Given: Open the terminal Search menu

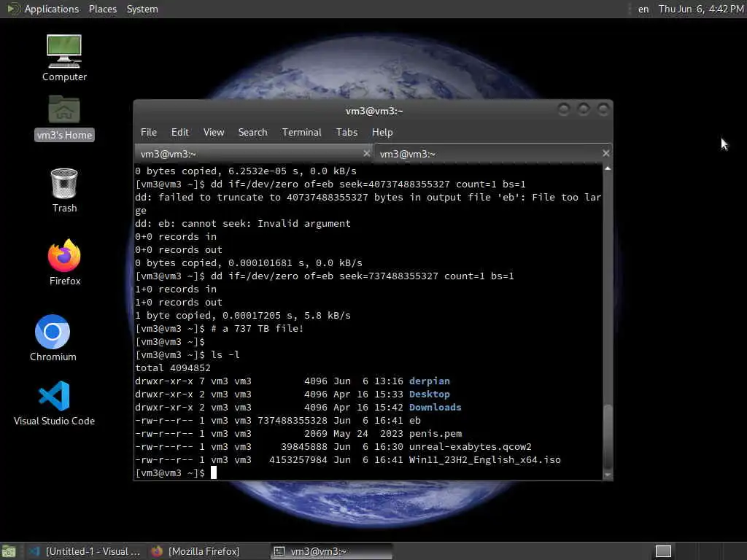Looking at the screenshot, I should click(252, 133).
